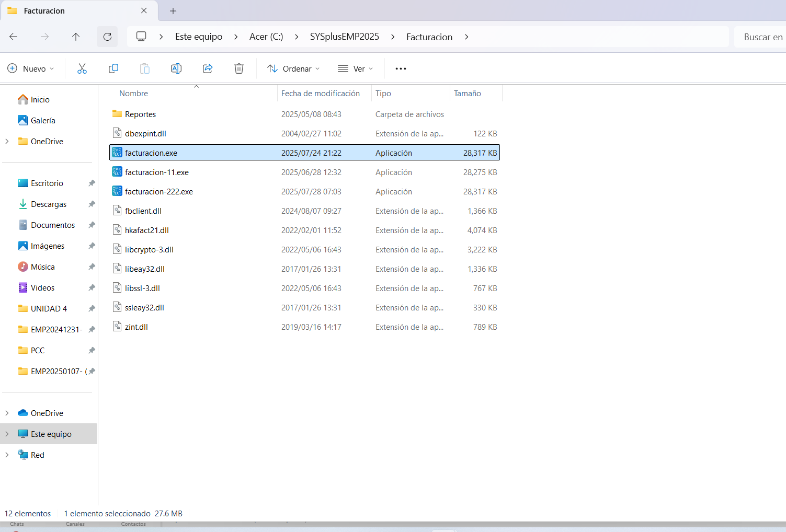This screenshot has width=786, height=532.
Task: Open the three-dot more options menu
Action: (401, 68)
